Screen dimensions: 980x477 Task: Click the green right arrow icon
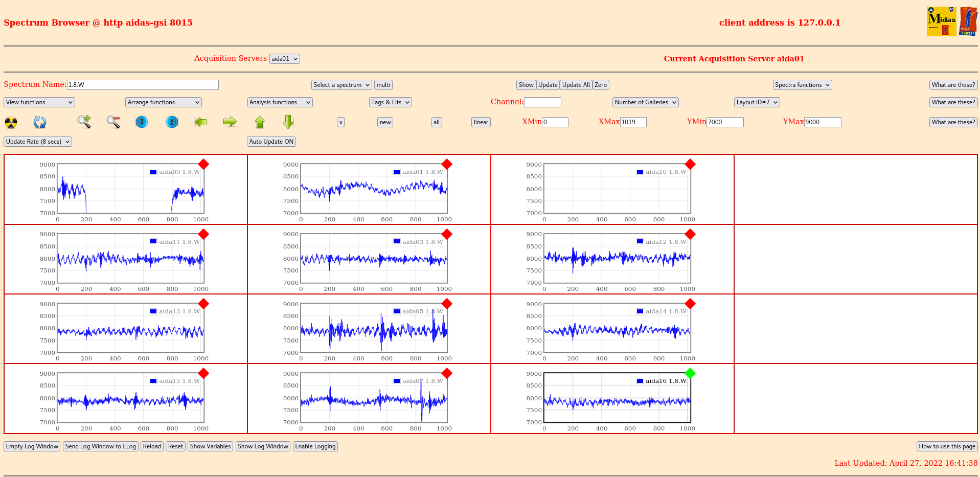point(230,122)
